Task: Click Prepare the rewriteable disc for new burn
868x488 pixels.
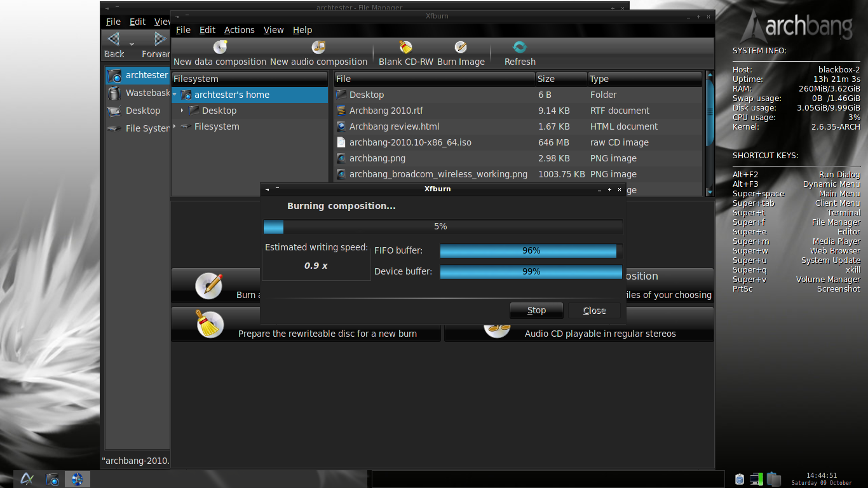Action: 306,324
